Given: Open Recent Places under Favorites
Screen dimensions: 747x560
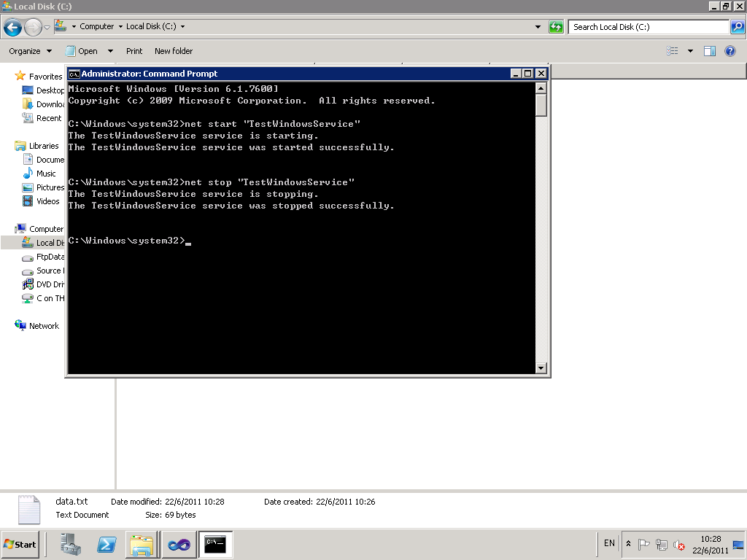Looking at the screenshot, I should click(x=42, y=118).
